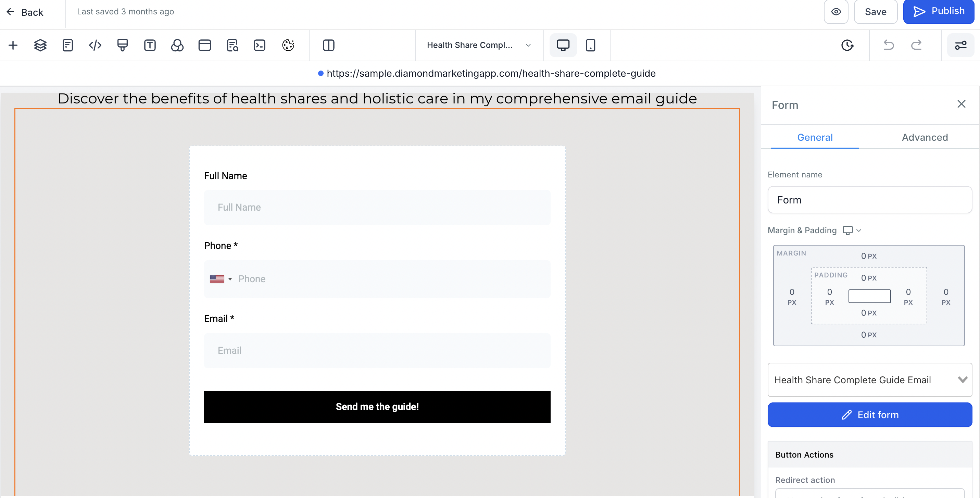Click the Element name input field
This screenshot has width=980, height=498.
pyautogui.click(x=870, y=200)
